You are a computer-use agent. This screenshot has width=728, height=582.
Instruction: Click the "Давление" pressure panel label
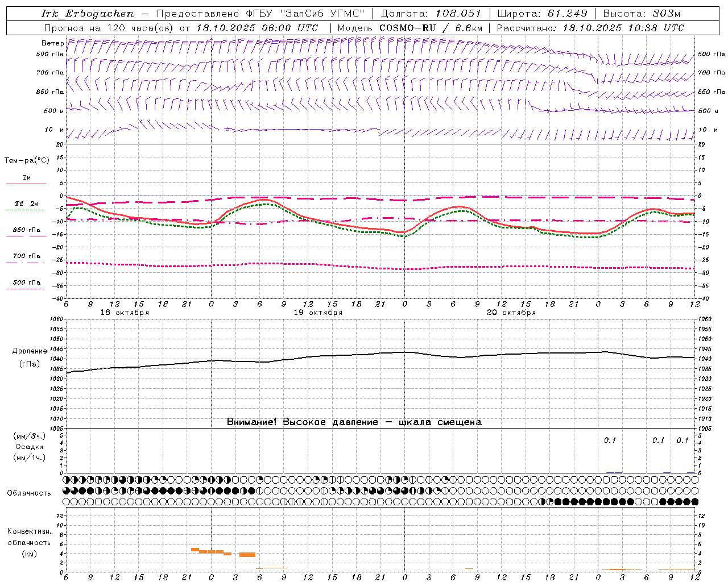pos(30,351)
